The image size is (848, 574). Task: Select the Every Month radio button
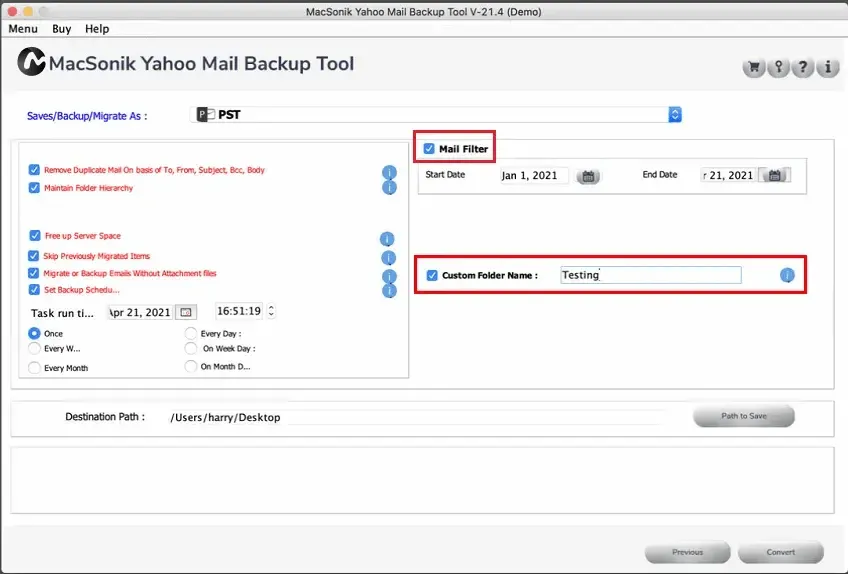[x=34, y=368]
